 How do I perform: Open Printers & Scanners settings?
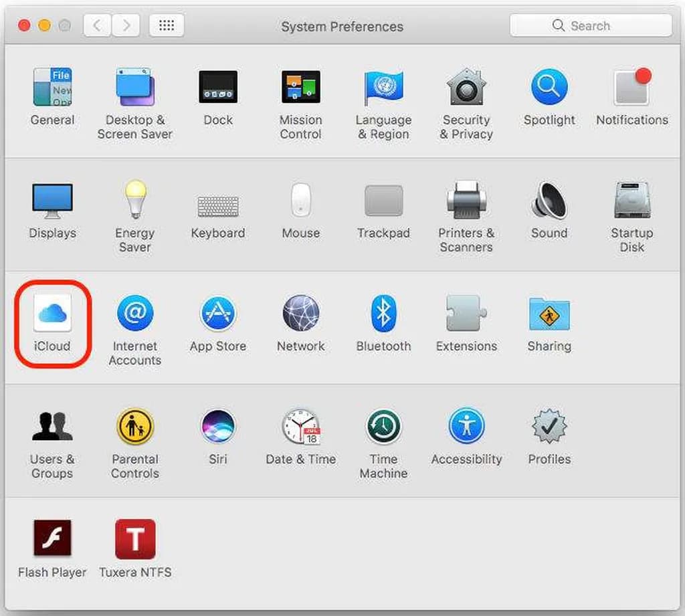point(466,200)
